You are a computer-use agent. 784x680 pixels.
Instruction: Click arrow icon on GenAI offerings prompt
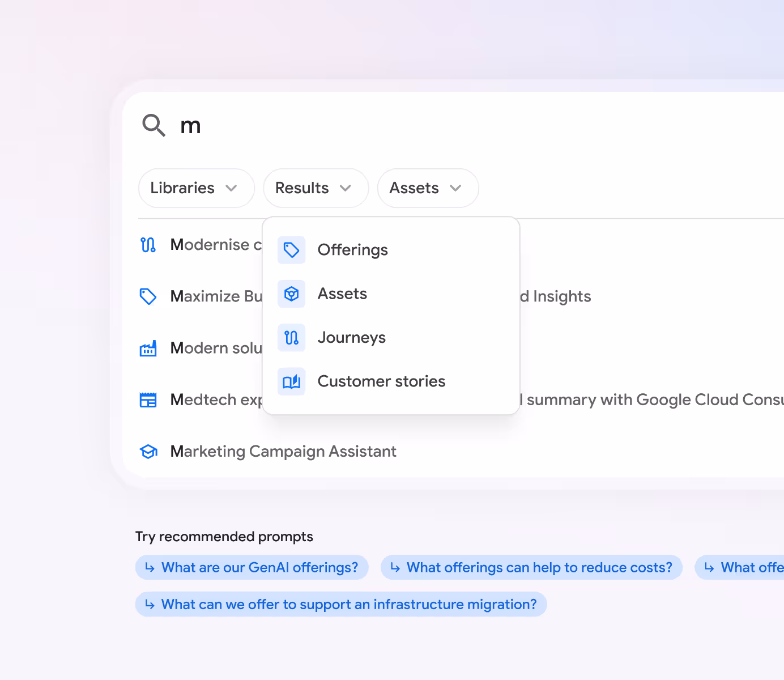[x=150, y=567]
